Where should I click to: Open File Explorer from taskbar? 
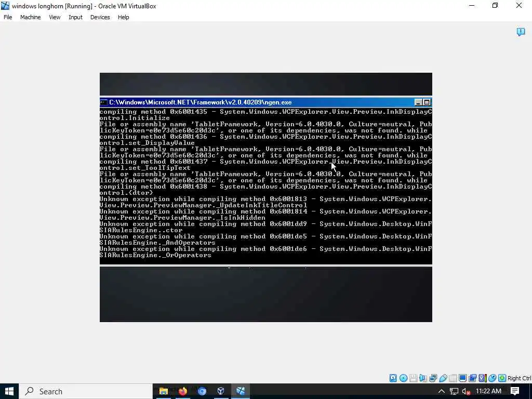(x=164, y=391)
